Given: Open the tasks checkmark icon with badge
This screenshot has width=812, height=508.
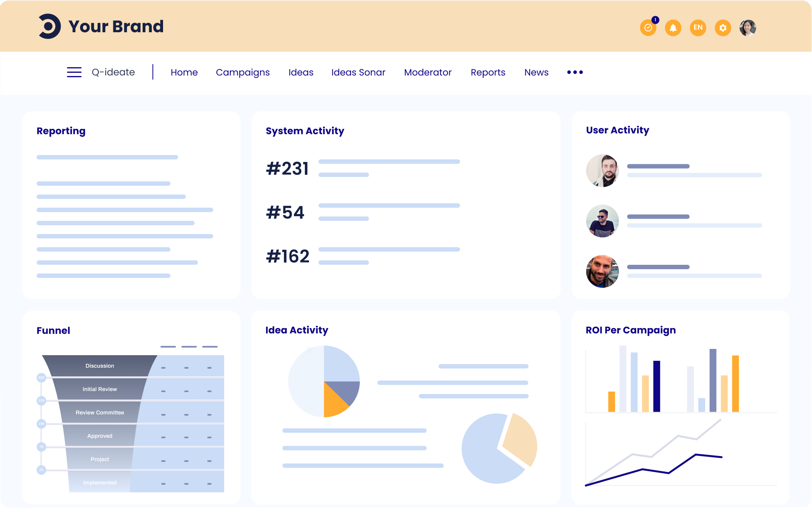Looking at the screenshot, I should click(x=648, y=28).
